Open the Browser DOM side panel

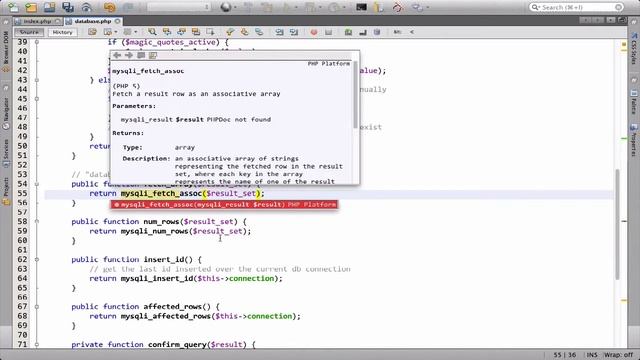tap(6, 52)
